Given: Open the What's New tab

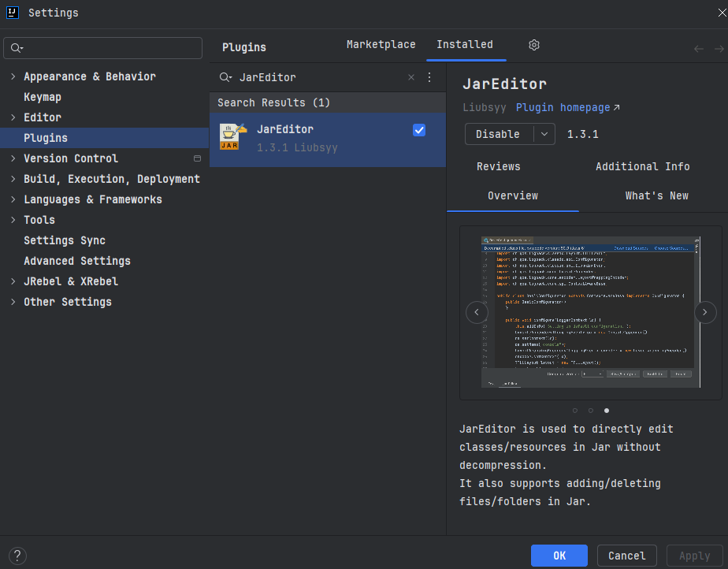Looking at the screenshot, I should (x=656, y=195).
